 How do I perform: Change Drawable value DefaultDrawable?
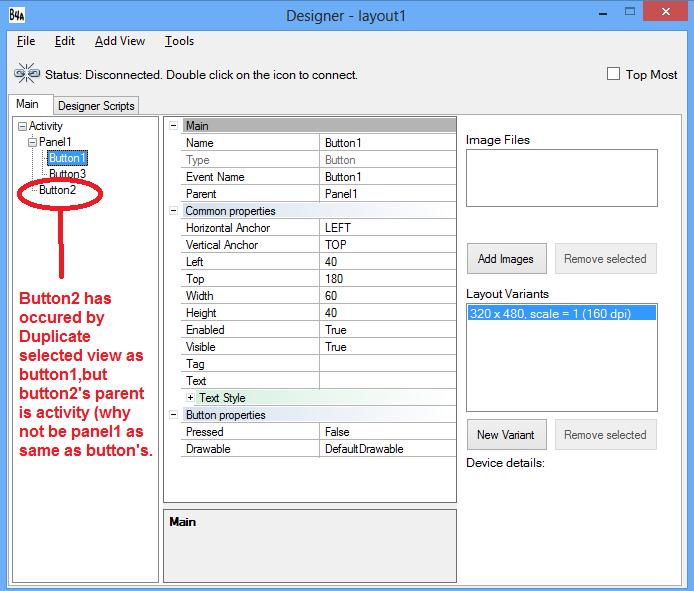tap(387, 449)
